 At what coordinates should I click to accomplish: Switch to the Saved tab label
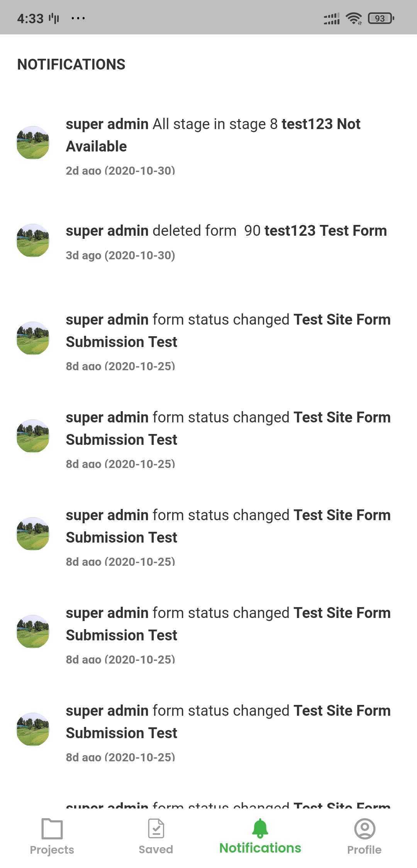point(156,849)
